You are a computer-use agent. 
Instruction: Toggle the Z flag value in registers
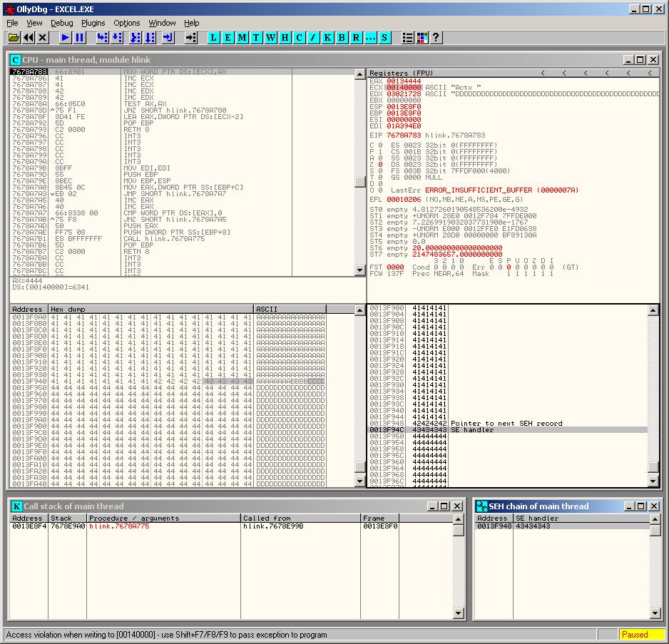click(379, 165)
